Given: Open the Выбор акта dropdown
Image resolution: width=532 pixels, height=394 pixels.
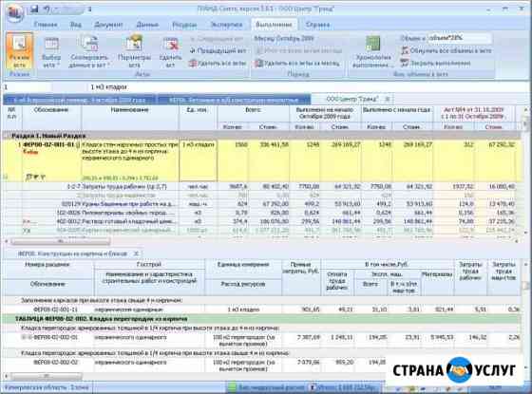Looking at the screenshot, I should coord(51,51).
